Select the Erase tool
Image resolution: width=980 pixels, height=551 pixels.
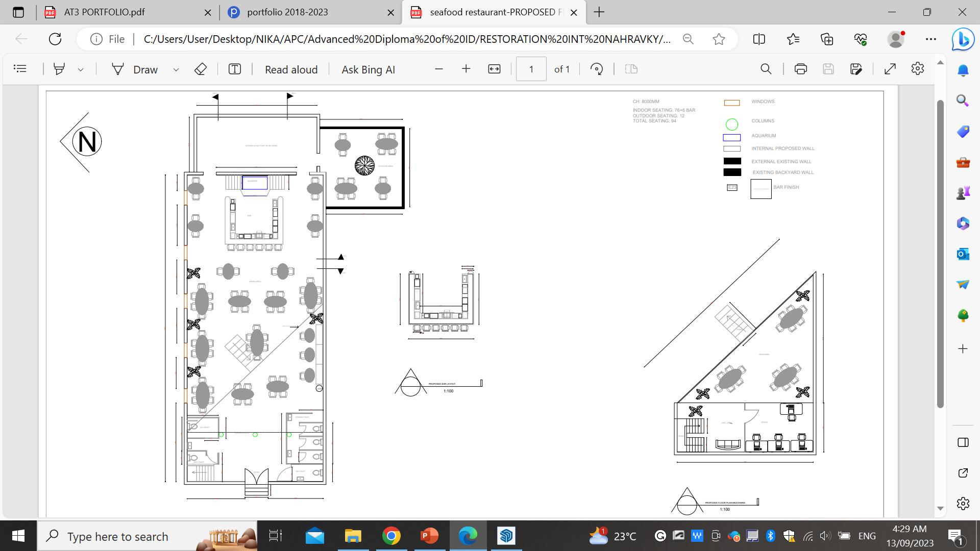tap(201, 69)
